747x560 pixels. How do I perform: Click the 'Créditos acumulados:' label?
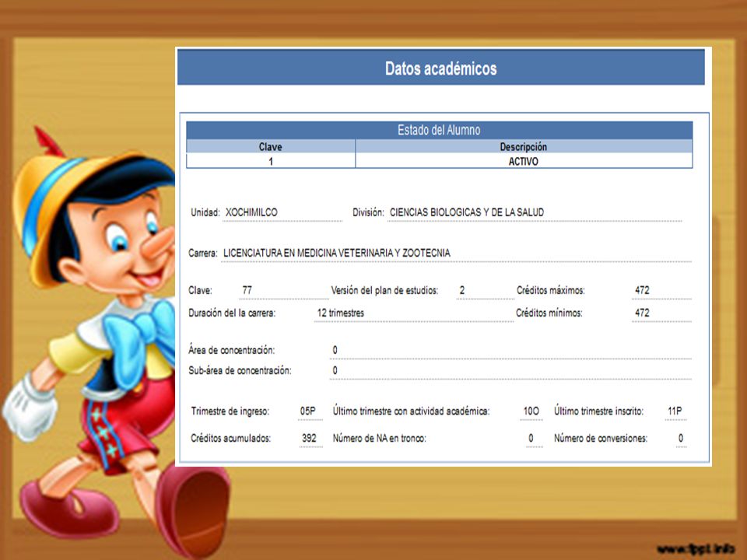(x=230, y=438)
